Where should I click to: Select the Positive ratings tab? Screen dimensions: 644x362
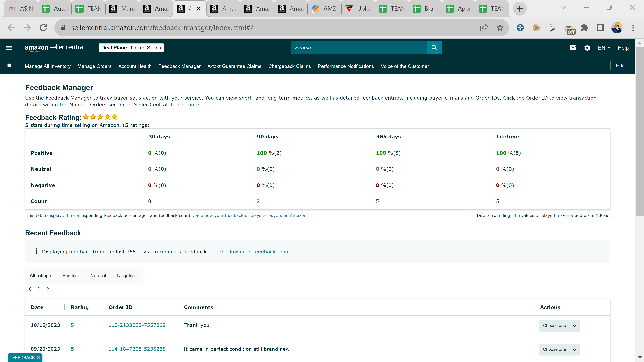[x=71, y=276]
